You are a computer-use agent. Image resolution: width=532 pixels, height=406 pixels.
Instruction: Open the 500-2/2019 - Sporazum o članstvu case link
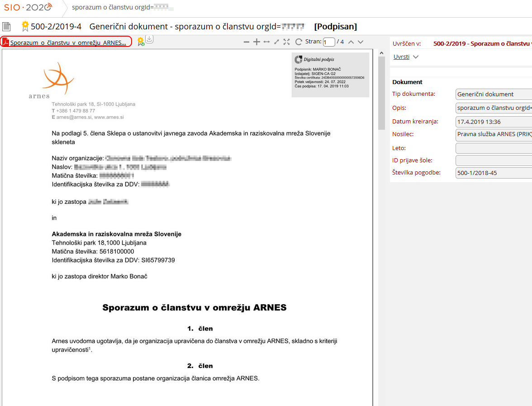(x=482, y=43)
